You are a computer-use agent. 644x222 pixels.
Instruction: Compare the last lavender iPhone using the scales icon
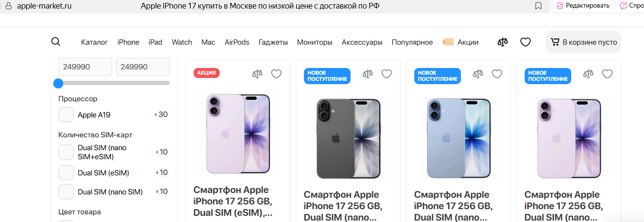pyautogui.click(x=588, y=74)
